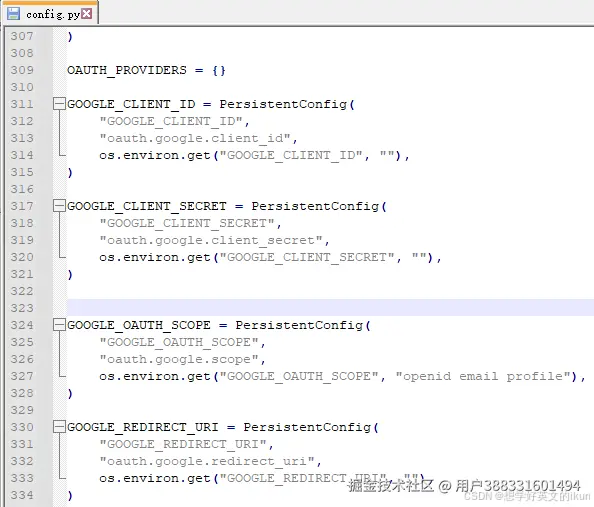594x507 pixels.
Task: Collapse the GOOGLE_CLIENT_ID fold marker
Action: pos(59,103)
